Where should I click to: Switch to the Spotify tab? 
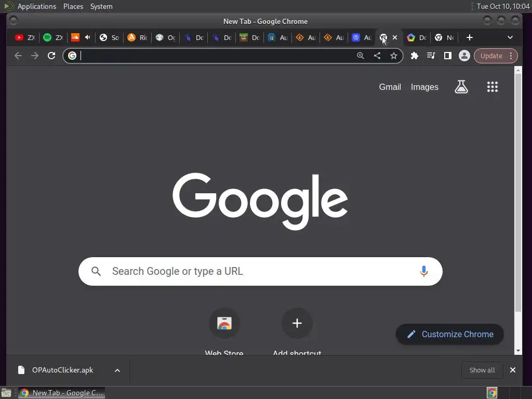[53, 37]
